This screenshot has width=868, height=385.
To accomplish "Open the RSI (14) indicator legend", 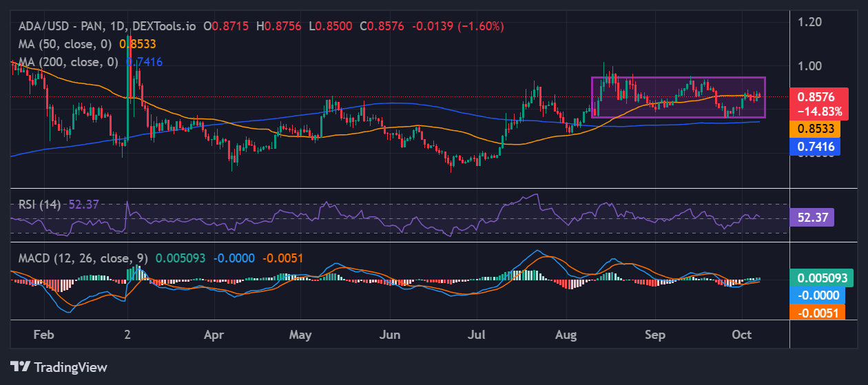I will point(39,204).
